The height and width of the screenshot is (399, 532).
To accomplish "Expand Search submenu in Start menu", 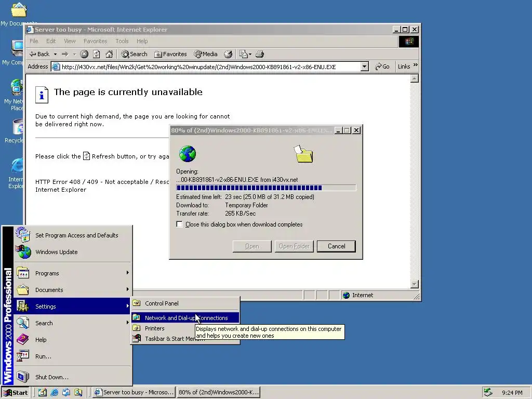I will (x=73, y=323).
